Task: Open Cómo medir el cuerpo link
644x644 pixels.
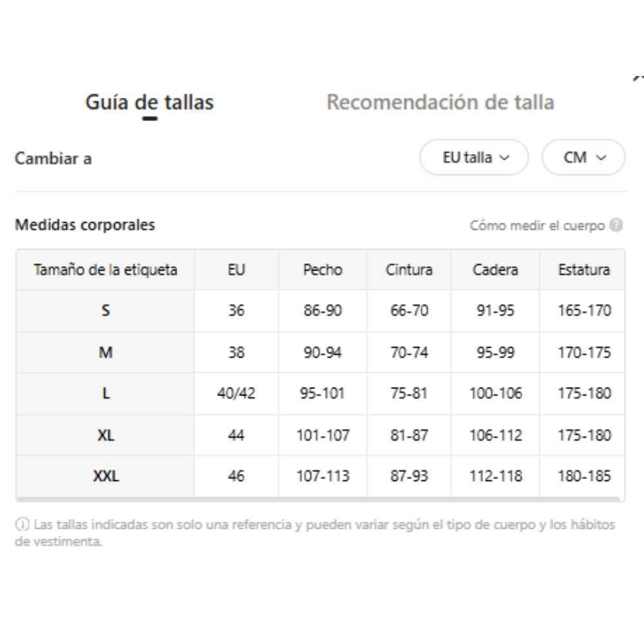Action: point(537,225)
